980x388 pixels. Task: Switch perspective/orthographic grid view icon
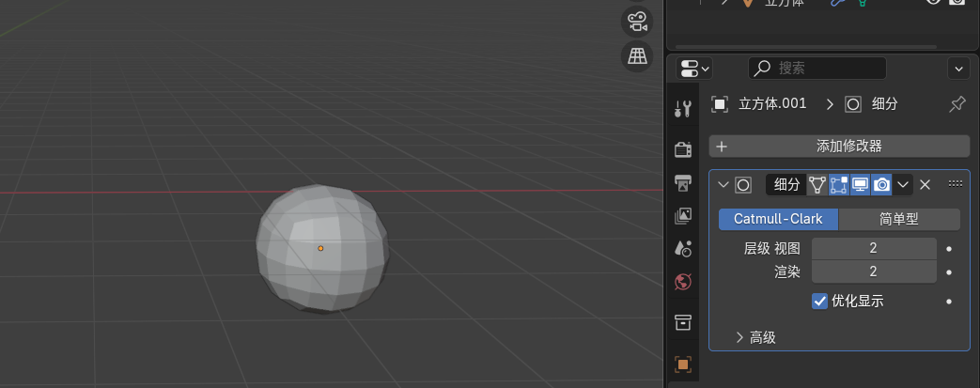coord(637,55)
